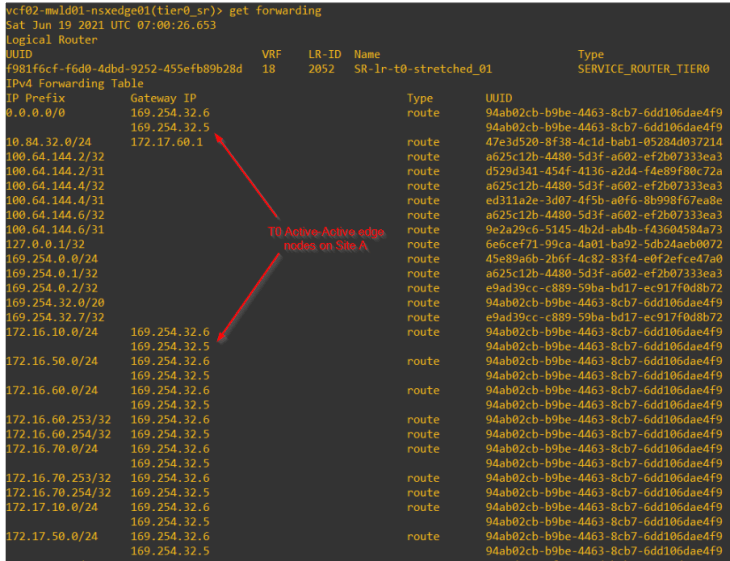Select UUID 6e6cef71-99ca-4a01-ba92-5db24aeb0072

[x=604, y=244]
